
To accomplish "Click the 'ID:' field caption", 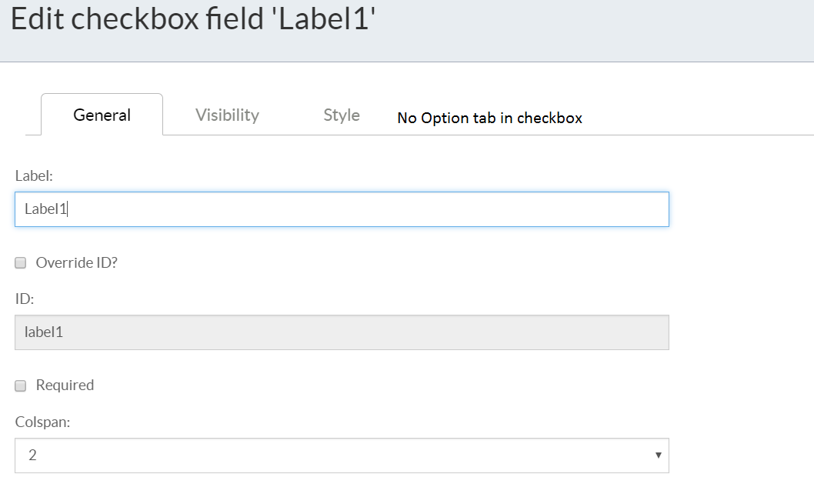I will (25, 299).
